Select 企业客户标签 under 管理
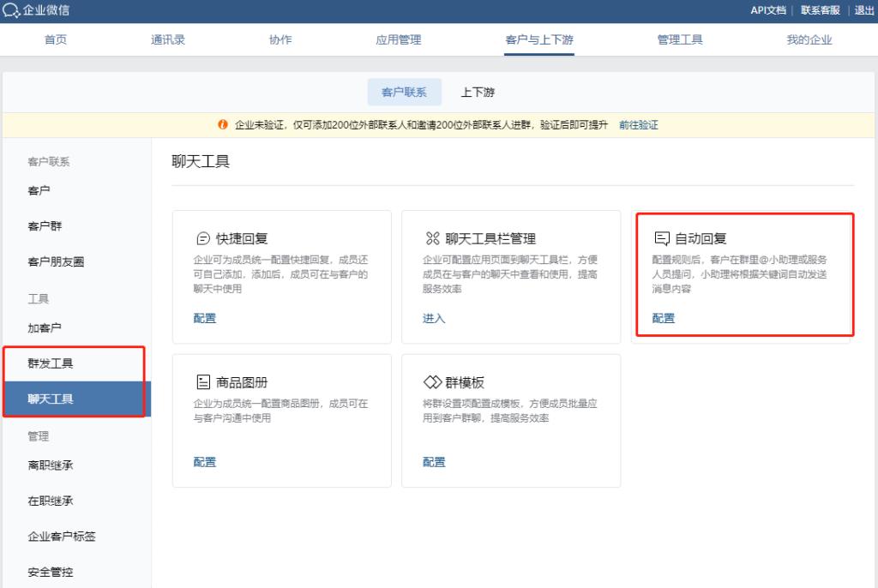The width and height of the screenshot is (878, 588). pyautogui.click(x=63, y=536)
